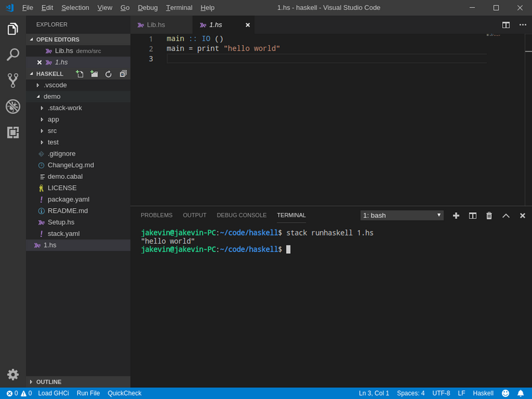Switch to the Lib.hs editor tab
The image size is (532, 399).
162,25
